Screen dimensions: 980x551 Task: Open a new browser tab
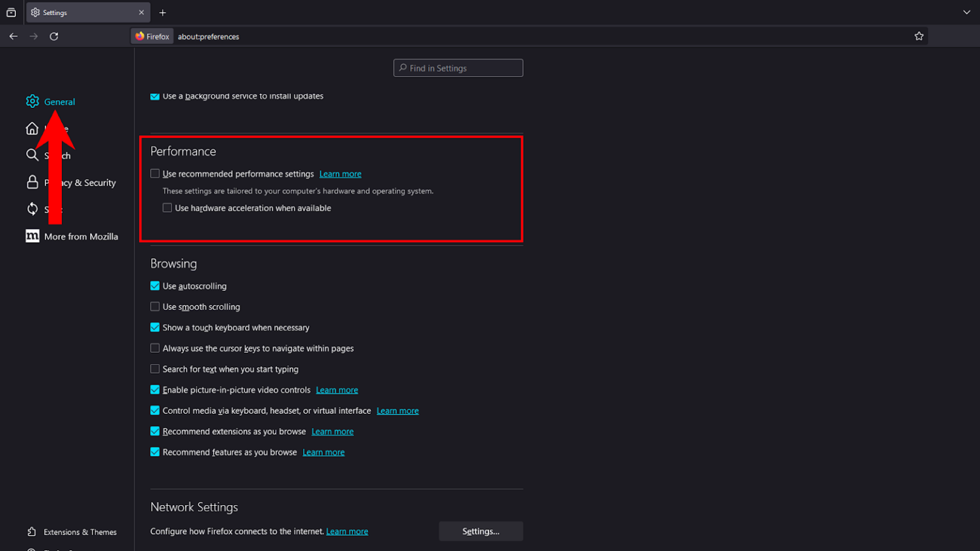(163, 12)
